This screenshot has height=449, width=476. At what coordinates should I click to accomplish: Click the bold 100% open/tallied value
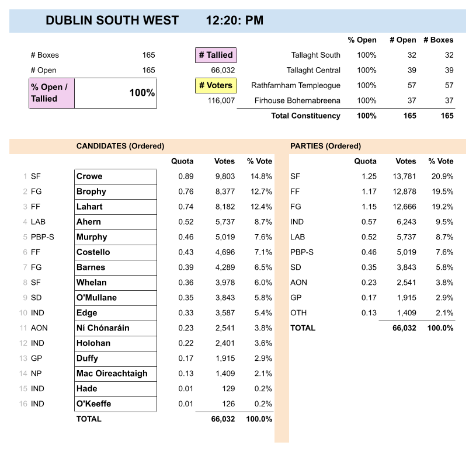(142, 93)
